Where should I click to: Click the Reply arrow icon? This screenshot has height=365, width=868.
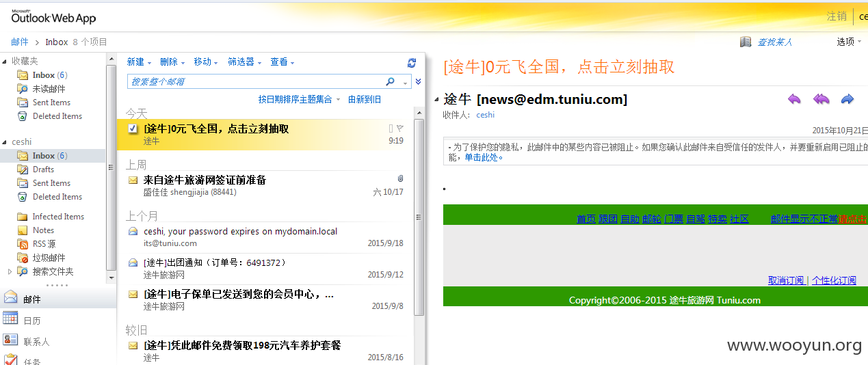(x=794, y=99)
